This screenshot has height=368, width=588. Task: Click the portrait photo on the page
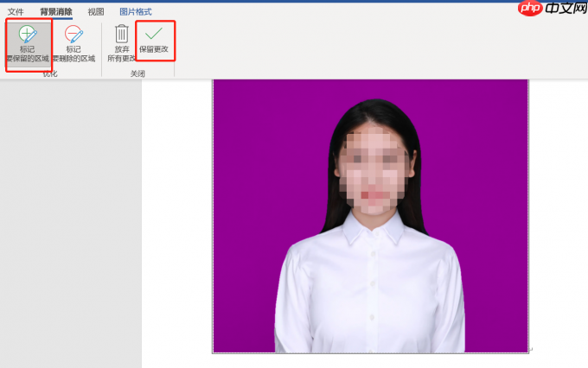coord(370,216)
